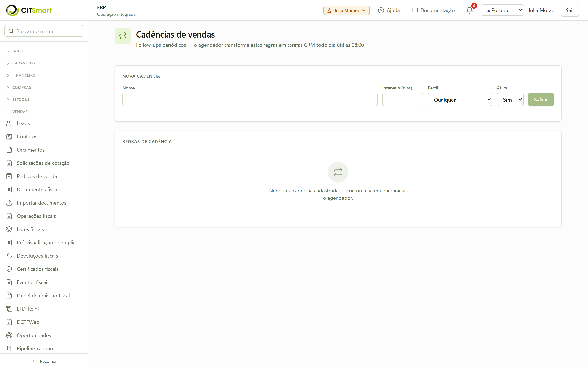Open Lotes fiscais layers icon

[9, 229]
